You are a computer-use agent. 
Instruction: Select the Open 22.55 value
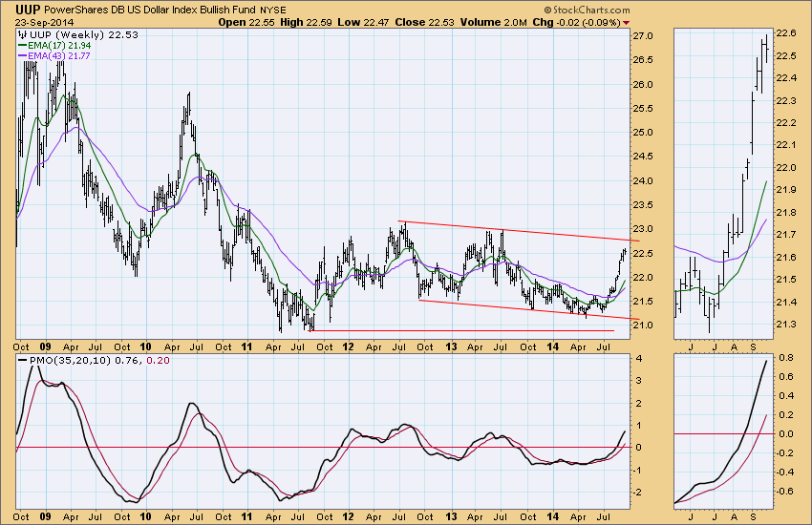click(x=246, y=22)
